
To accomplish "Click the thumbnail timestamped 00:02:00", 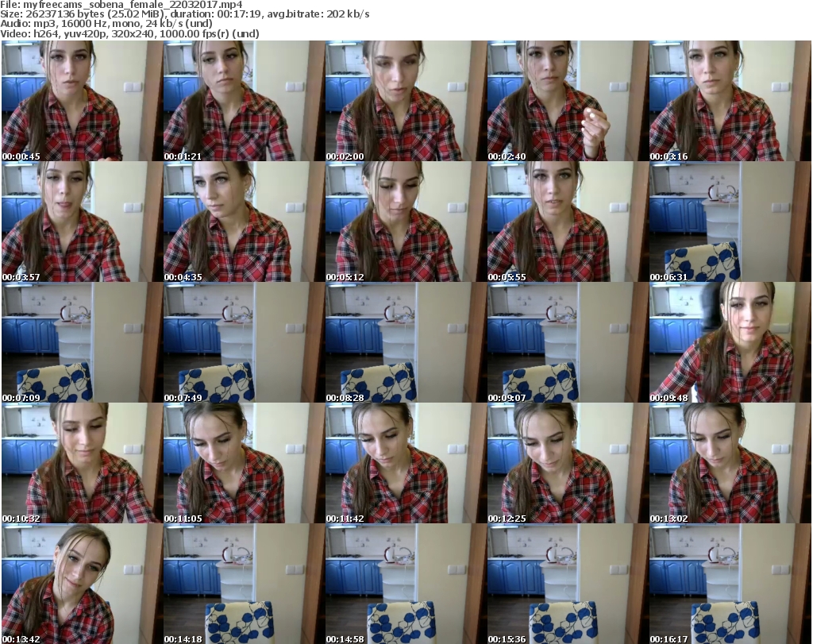I will pos(406,101).
